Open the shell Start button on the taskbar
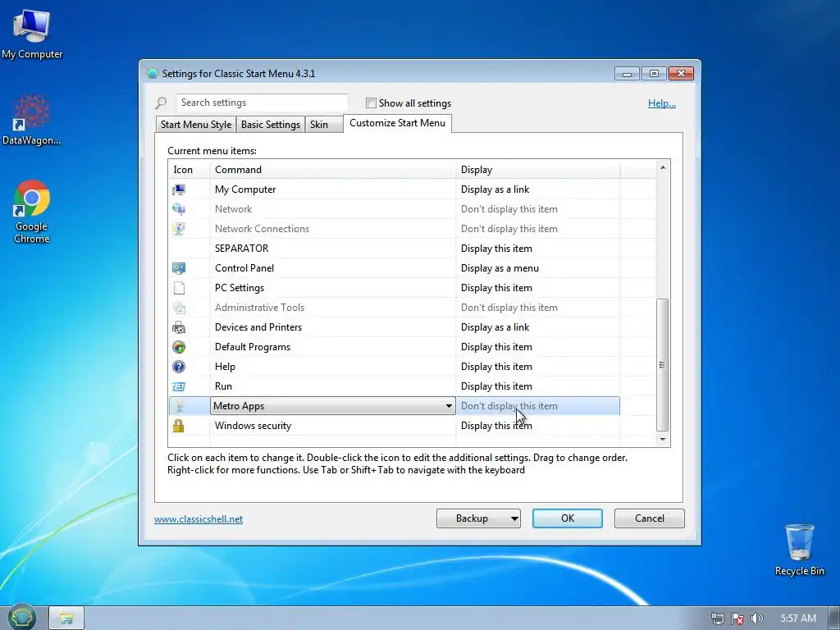Viewport: 840px width, 630px height. click(21, 617)
